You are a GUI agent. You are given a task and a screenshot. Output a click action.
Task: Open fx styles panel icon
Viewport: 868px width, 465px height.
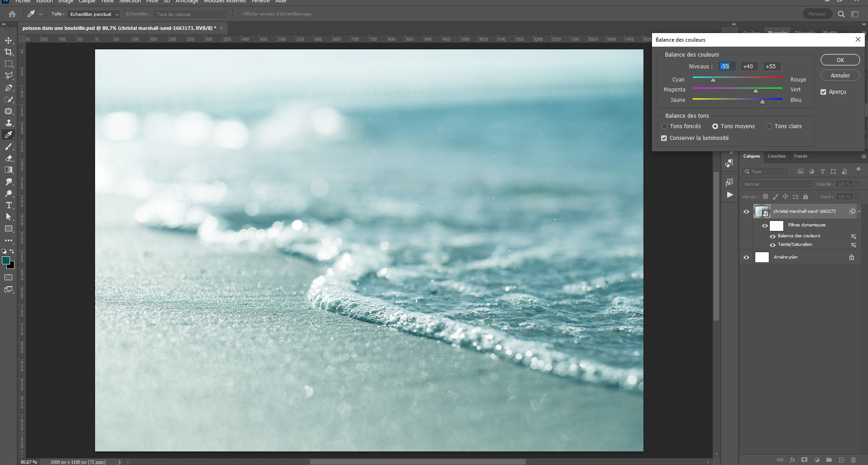pyautogui.click(x=729, y=183)
